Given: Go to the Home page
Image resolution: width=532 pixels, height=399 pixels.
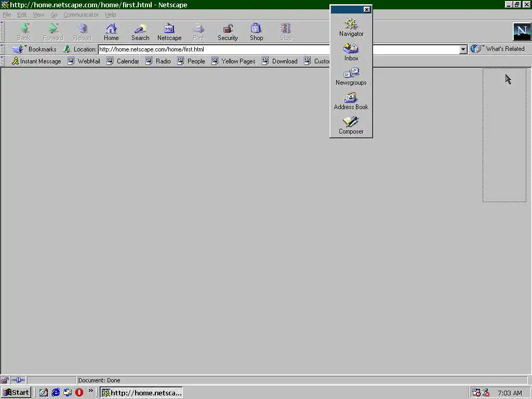Looking at the screenshot, I should tap(111, 32).
